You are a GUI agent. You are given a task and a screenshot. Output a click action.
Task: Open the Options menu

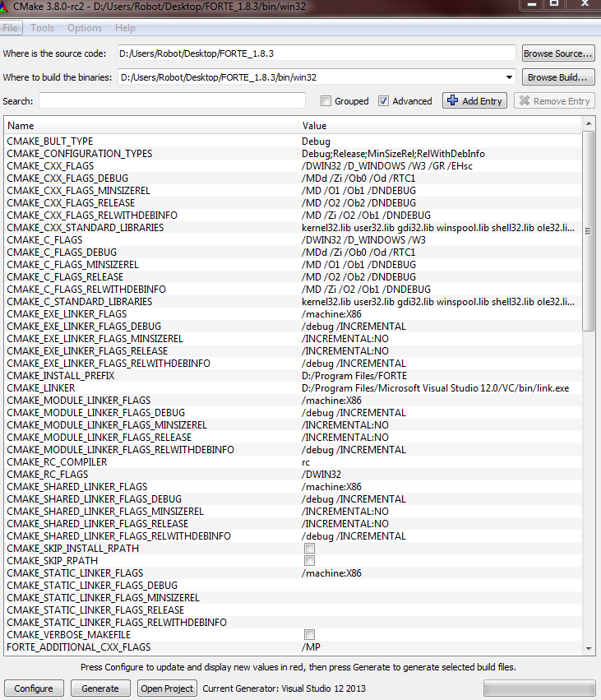coord(85,28)
